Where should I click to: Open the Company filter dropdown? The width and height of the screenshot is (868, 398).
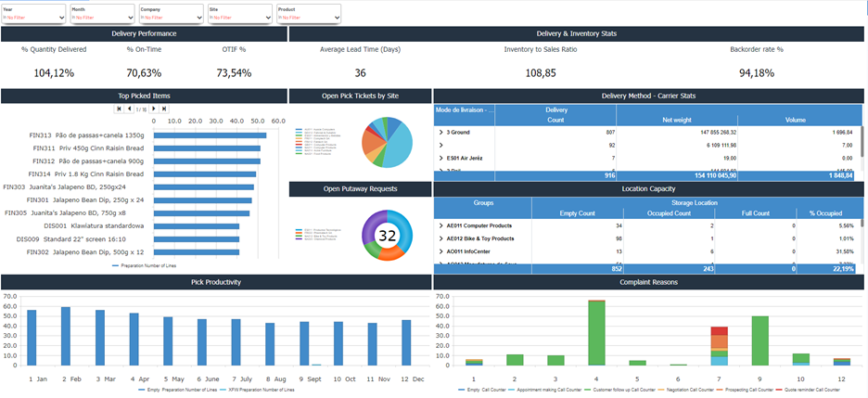pos(171,17)
